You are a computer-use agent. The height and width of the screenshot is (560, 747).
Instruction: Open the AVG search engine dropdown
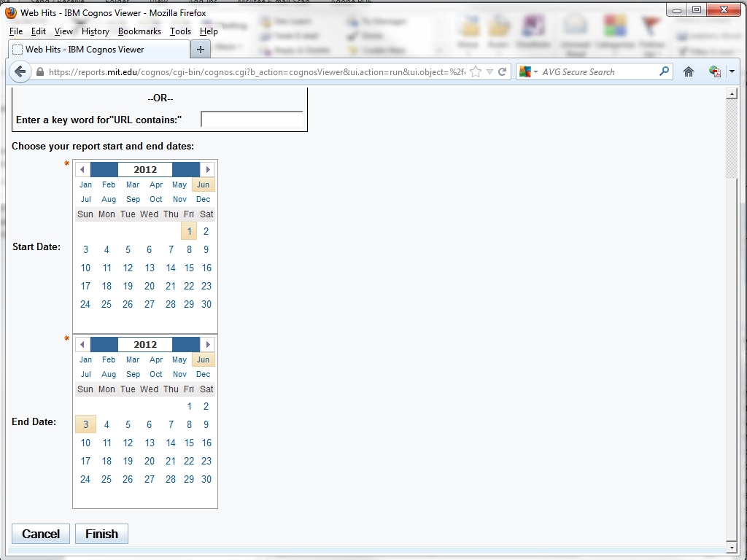tap(530, 71)
